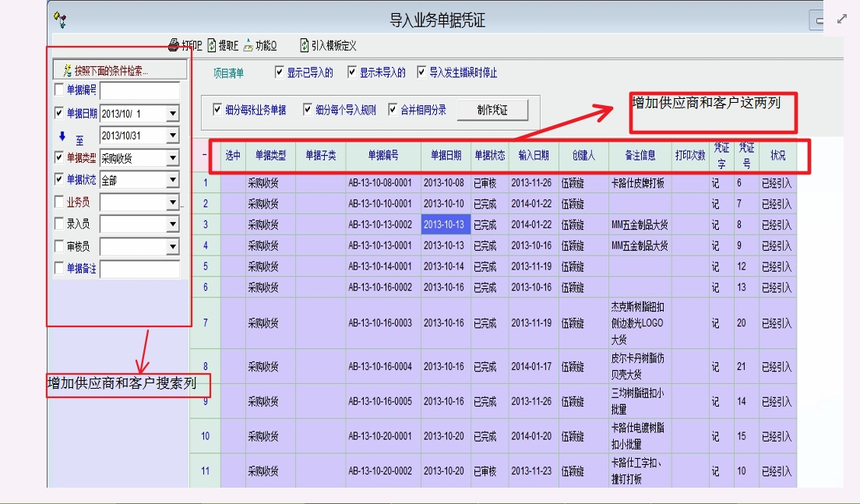Sort by the 单据日期 column header

point(446,155)
